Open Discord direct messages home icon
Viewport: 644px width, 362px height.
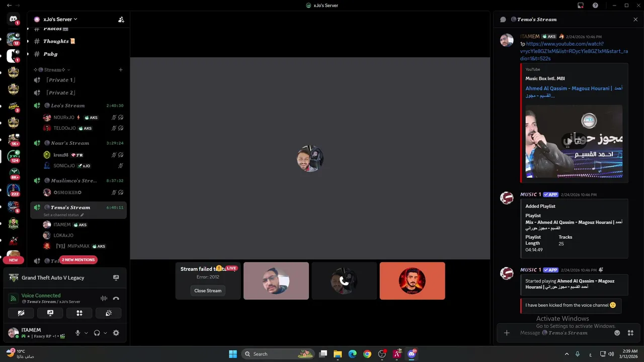[14, 19]
